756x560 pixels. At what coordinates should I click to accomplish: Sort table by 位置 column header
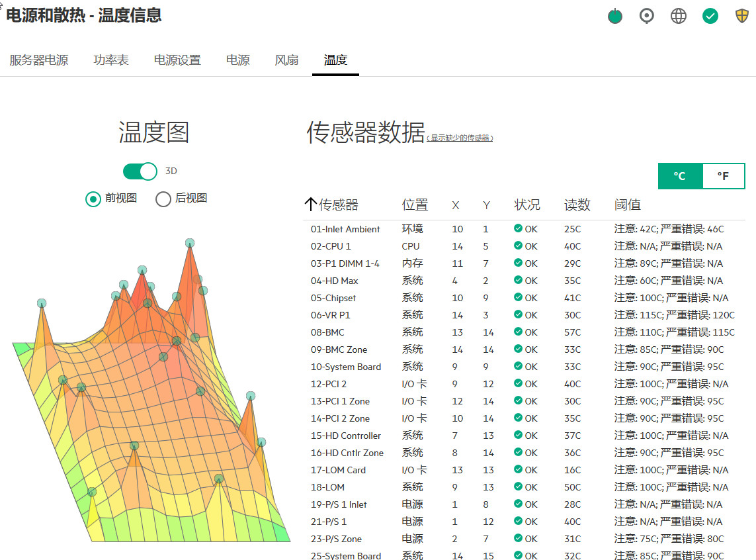click(415, 205)
